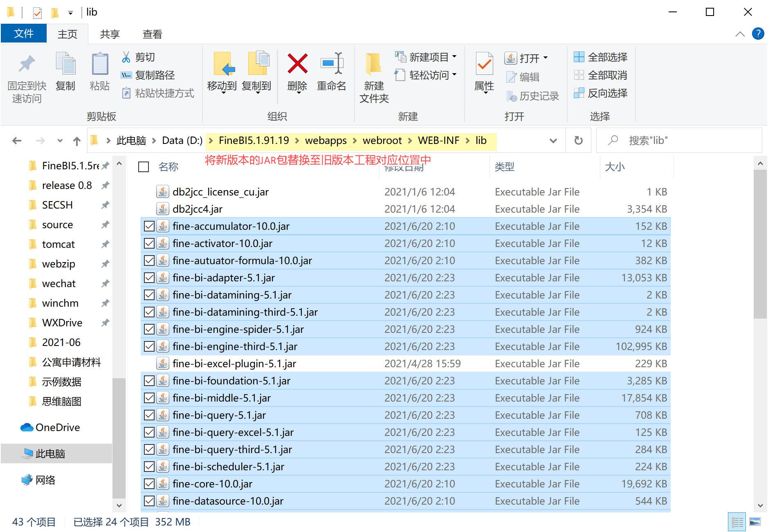768x532 pixels.
Task: Click the Paste clipboard icon
Action: point(100,64)
